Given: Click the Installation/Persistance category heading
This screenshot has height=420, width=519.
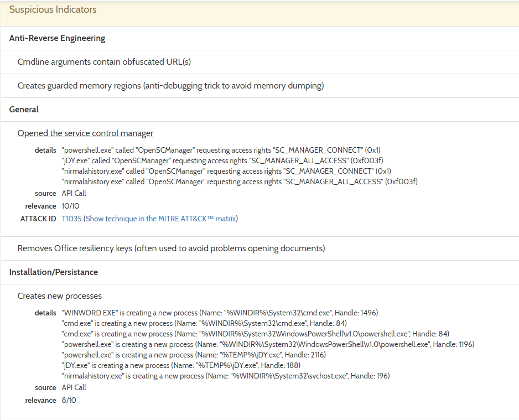Looking at the screenshot, I should tap(54, 272).
